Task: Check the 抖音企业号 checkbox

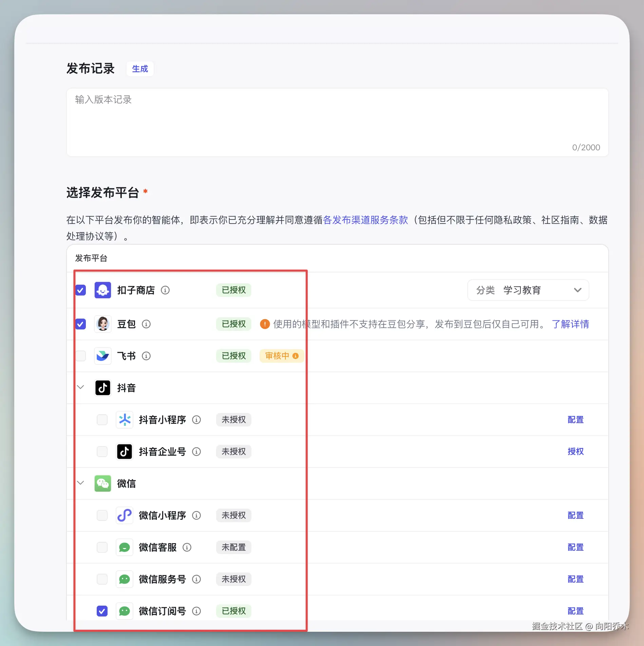Action: tap(102, 452)
